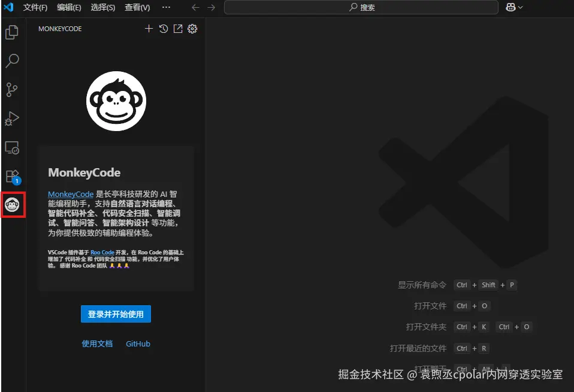Click the 搜索 command center box
This screenshot has height=392, width=574.
pyautogui.click(x=361, y=7)
